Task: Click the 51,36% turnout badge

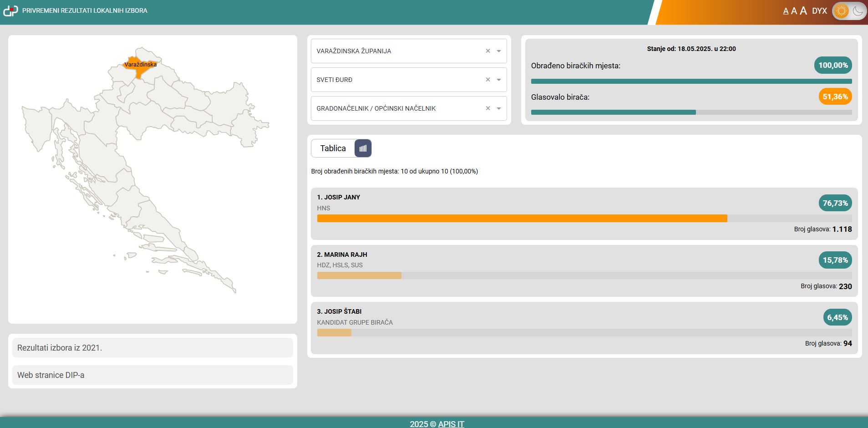Action: (x=835, y=97)
